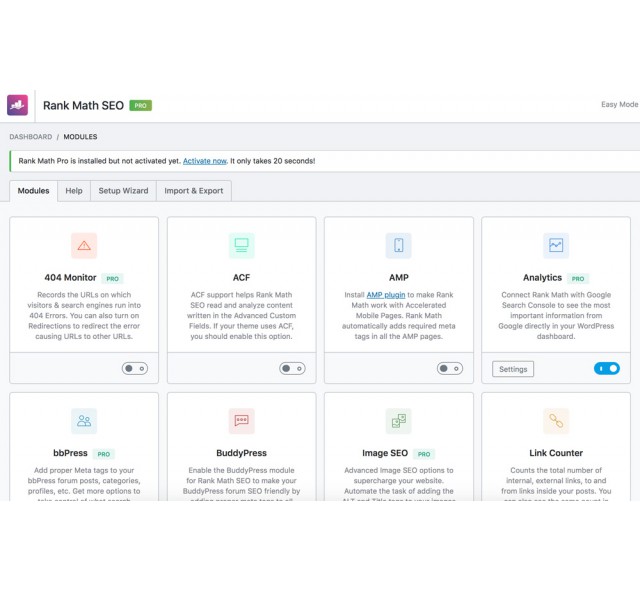Click the BuddyPress module title
Viewport: 640px width, 590px height.
click(241, 453)
